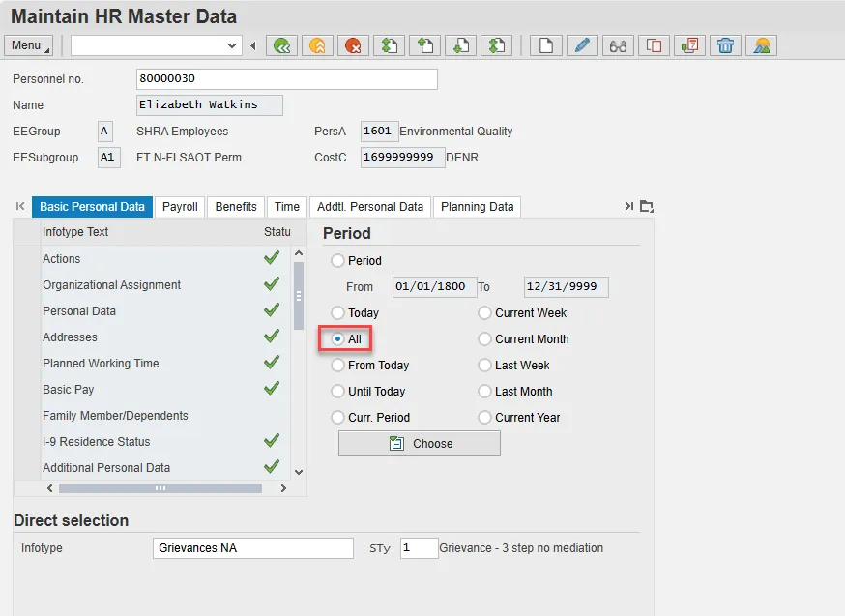Switch to the Payroll tab

pyautogui.click(x=180, y=207)
